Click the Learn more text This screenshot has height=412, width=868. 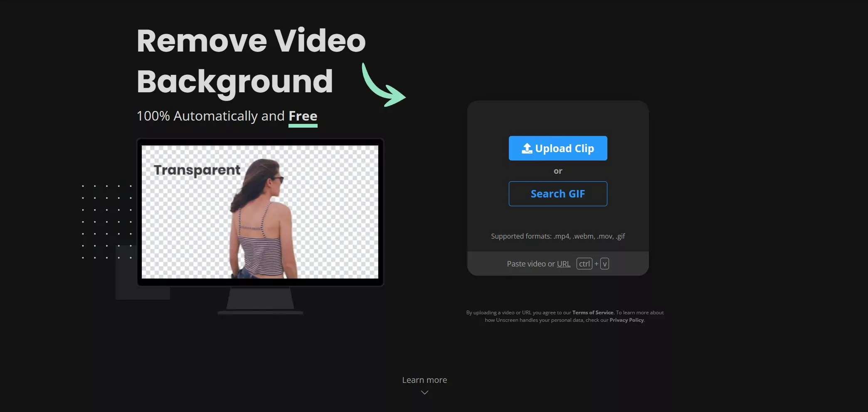tap(424, 380)
